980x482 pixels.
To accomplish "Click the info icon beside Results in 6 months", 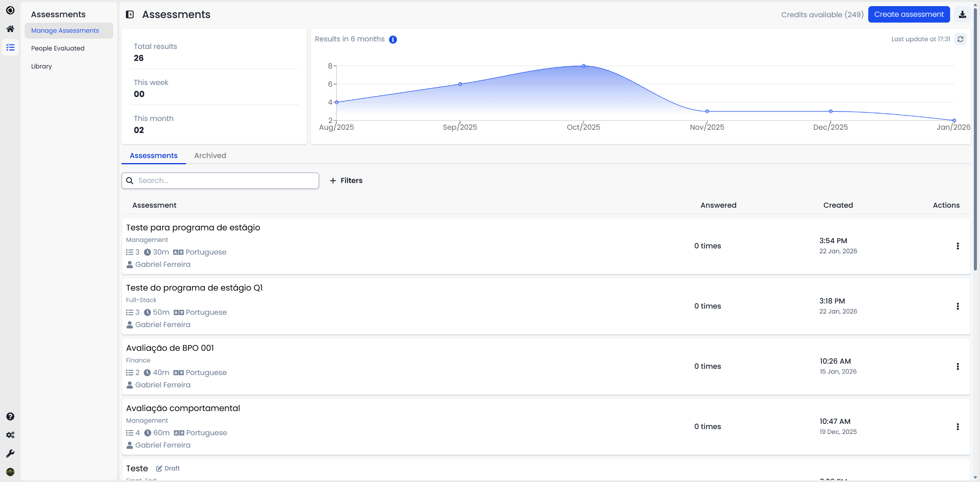I will coord(393,39).
